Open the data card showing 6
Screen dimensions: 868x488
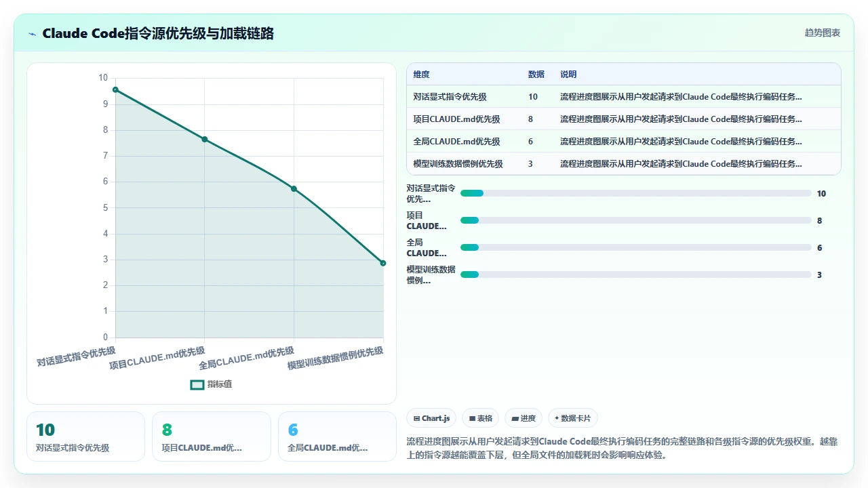[337, 436]
